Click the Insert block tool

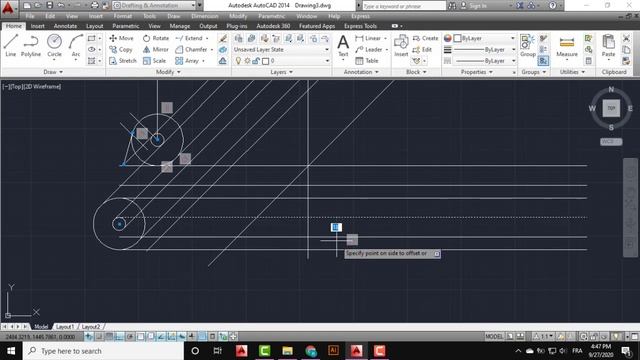pyautogui.click(x=401, y=45)
